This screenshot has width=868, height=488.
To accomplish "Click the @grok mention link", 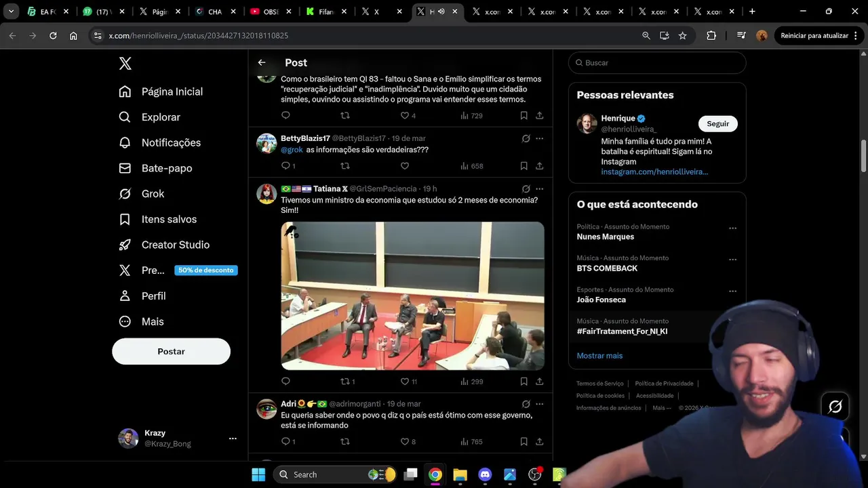I will [x=292, y=150].
